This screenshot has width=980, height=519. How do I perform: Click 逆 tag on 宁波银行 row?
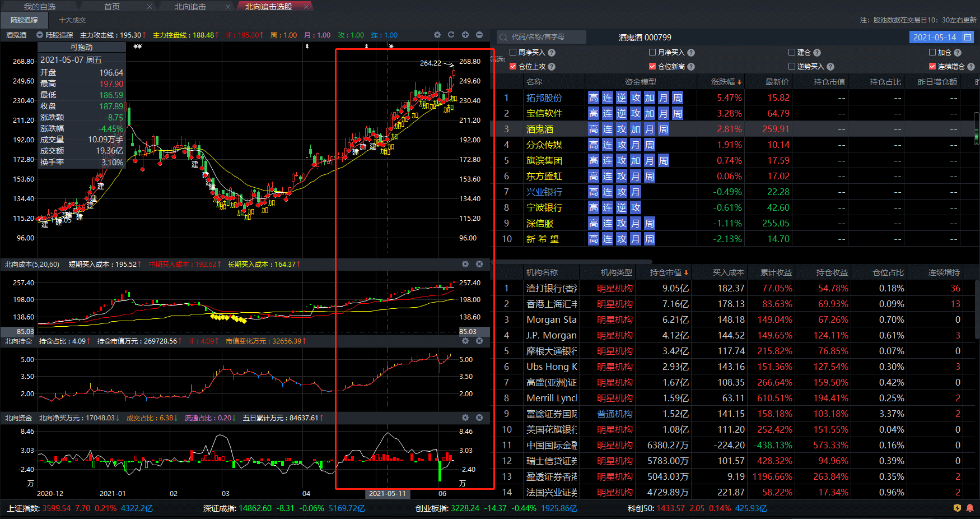tap(622, 207)
